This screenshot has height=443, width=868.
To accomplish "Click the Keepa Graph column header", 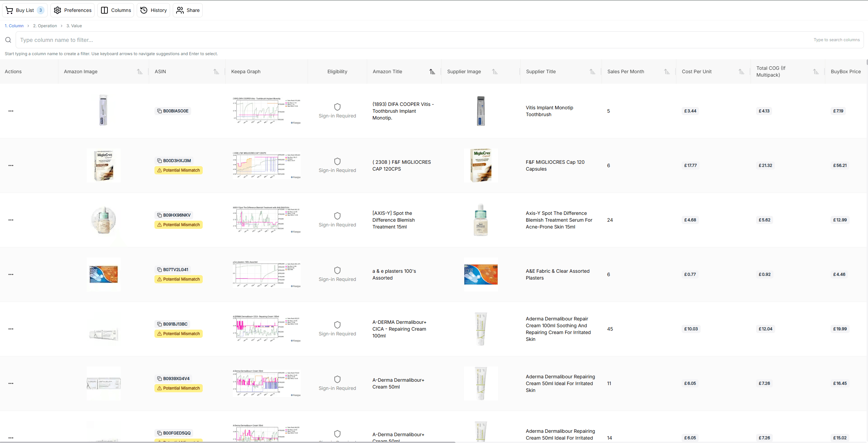I will click(x=246, y=72).
